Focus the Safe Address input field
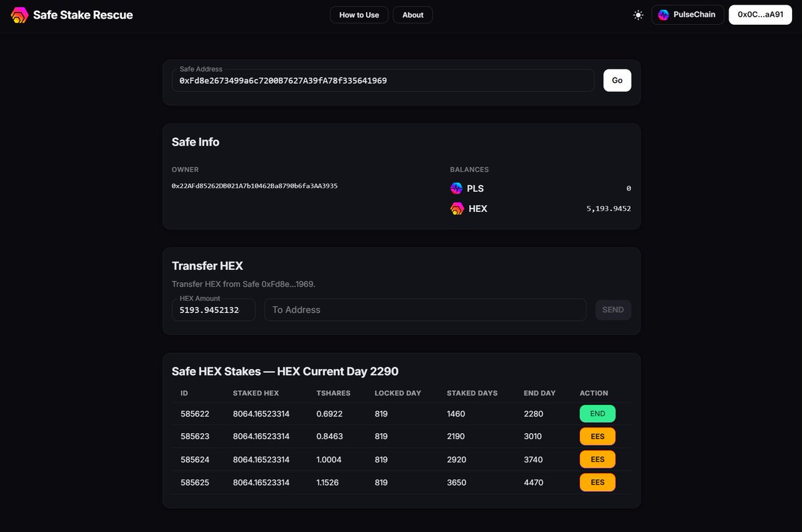Viewport: 802px width, 532px height. click(383, 80)
